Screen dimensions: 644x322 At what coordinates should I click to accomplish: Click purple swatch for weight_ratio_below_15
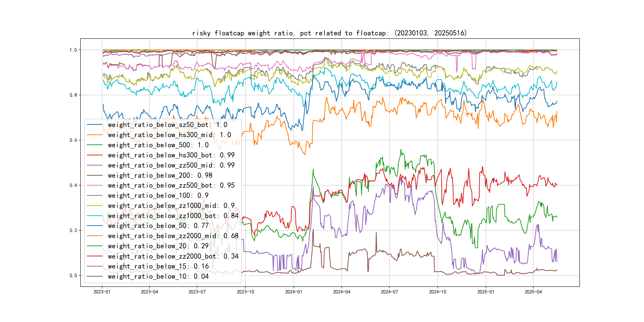(x=94, y=266)
